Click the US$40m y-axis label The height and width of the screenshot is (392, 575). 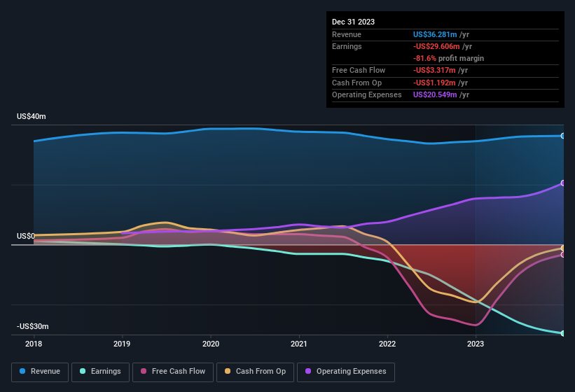point(32,116)
